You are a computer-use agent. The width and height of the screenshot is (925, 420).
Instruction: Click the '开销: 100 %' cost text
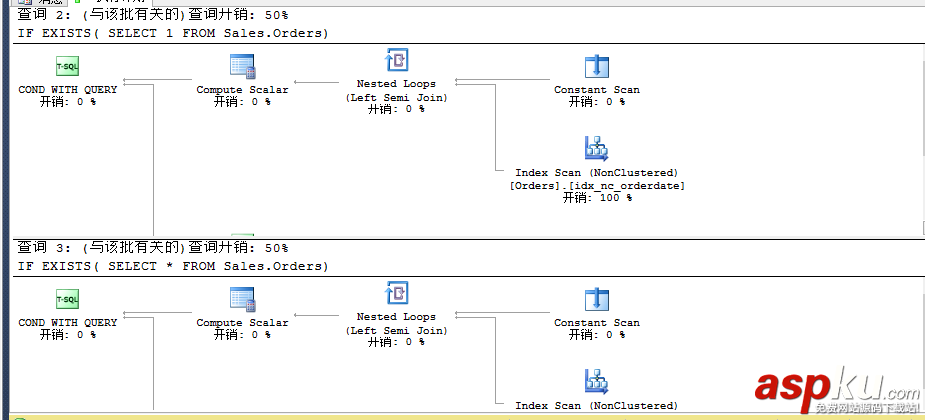click(x=597, y=198)
